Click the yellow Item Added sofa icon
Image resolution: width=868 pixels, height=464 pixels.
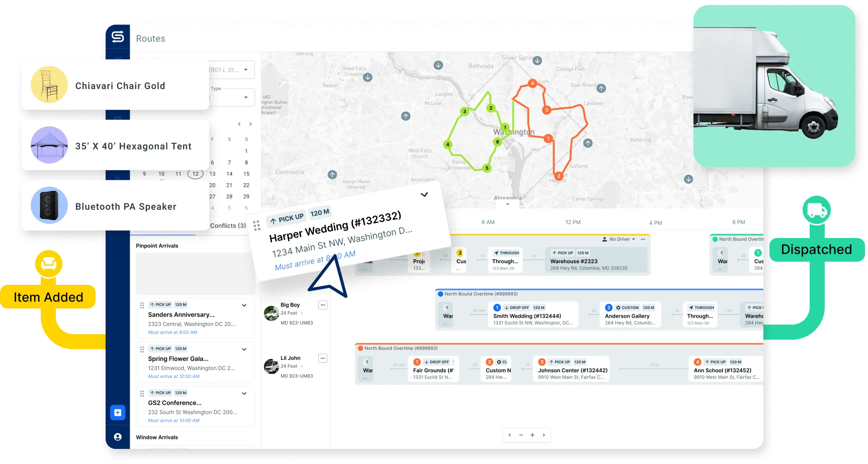coord(48,264)
